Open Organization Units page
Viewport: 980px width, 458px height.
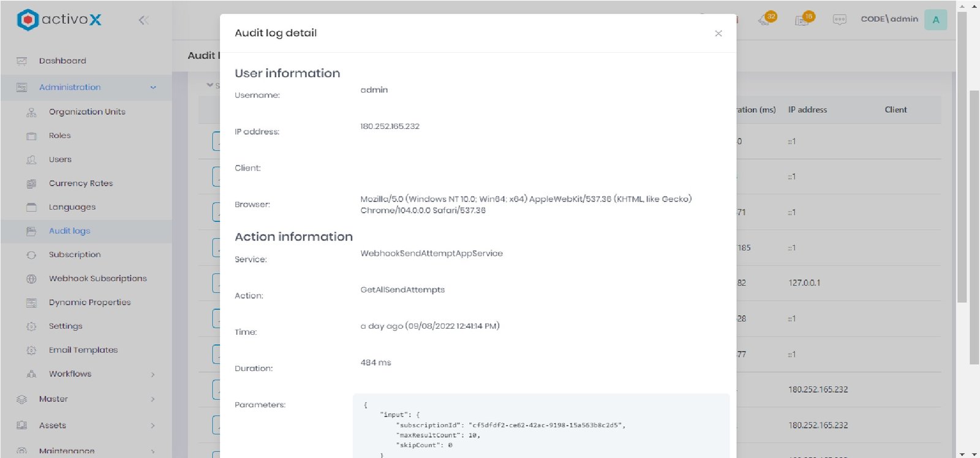(x=87, y=112)
